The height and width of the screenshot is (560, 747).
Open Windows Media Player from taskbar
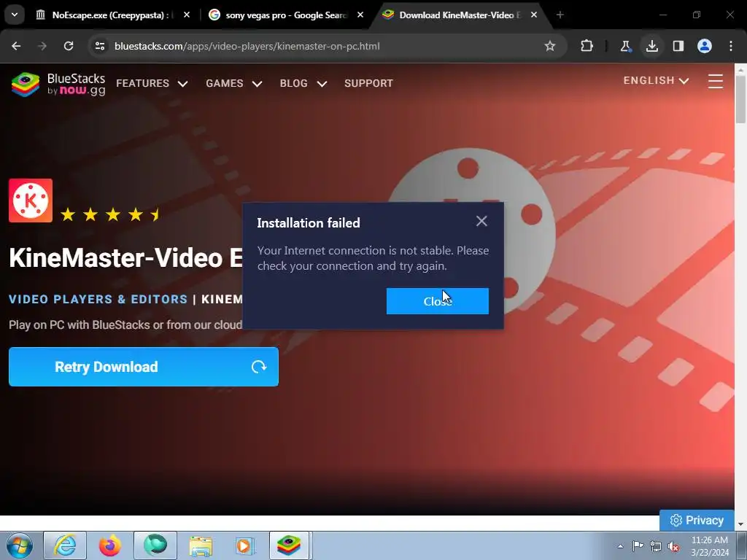coord(245,545)
